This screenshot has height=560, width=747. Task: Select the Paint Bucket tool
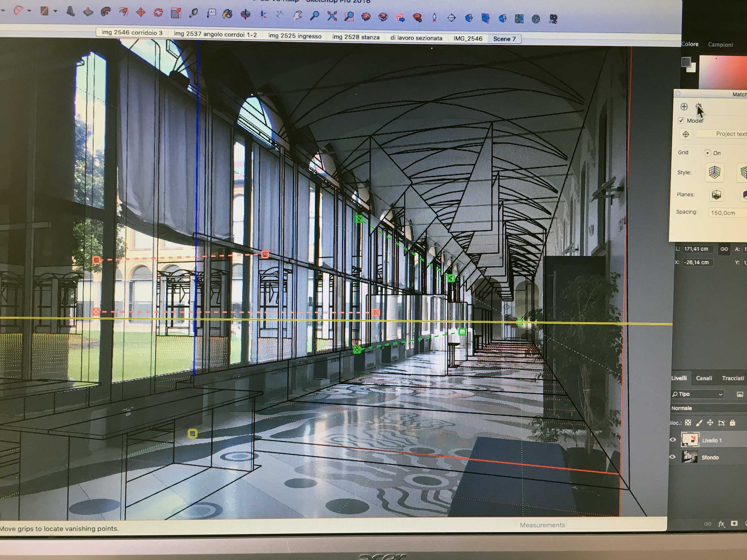coord(228,14)
